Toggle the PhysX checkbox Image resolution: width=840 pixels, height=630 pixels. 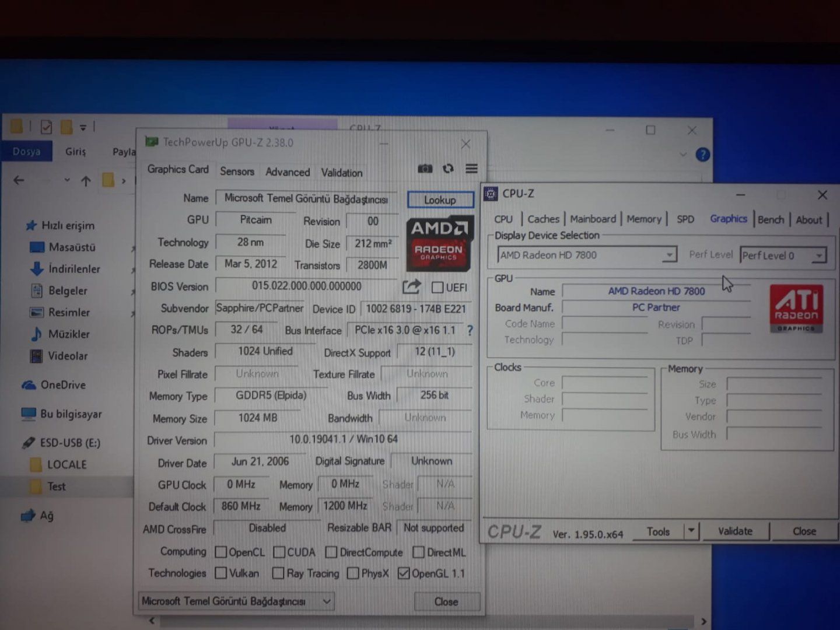point(353,573)
